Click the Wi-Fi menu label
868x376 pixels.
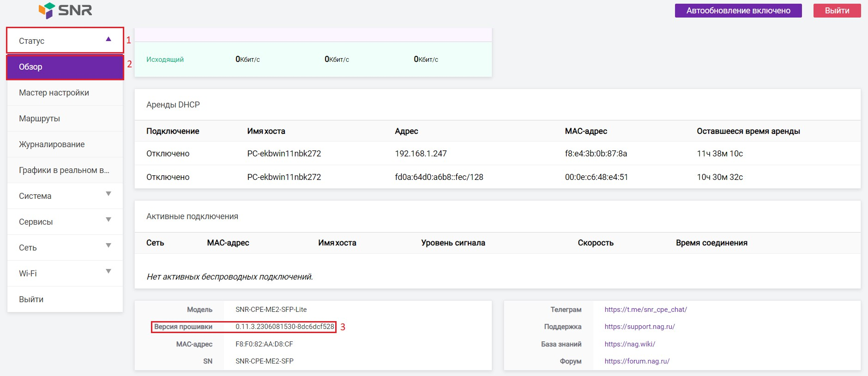[x=28, y=274]
